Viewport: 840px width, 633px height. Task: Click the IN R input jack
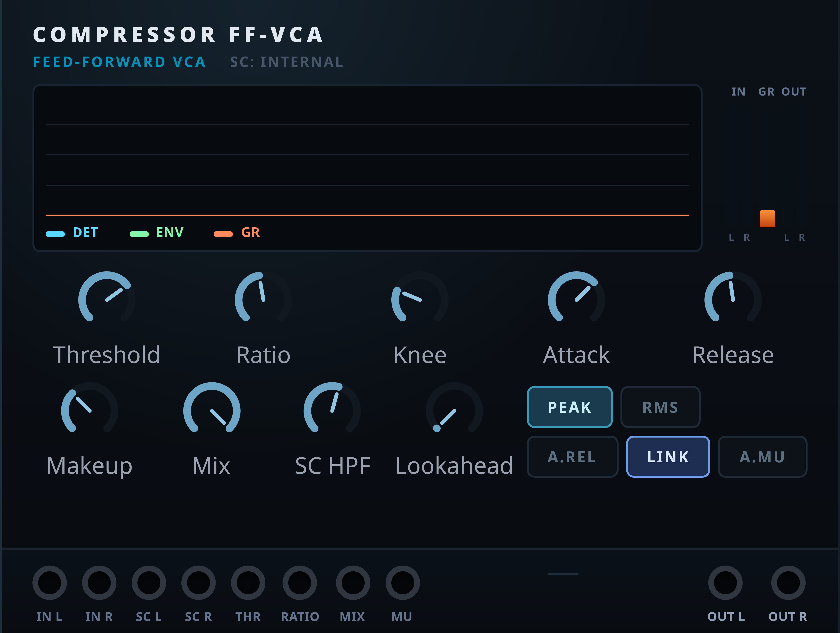point(99,583)
